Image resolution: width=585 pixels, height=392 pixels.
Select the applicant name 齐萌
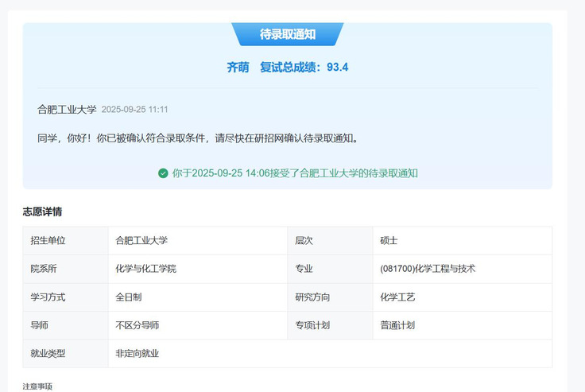coord(238,68)
